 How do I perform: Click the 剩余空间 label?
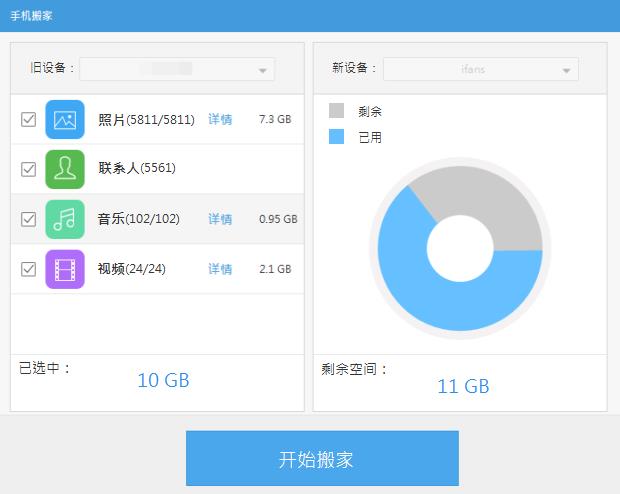[354, 369]
